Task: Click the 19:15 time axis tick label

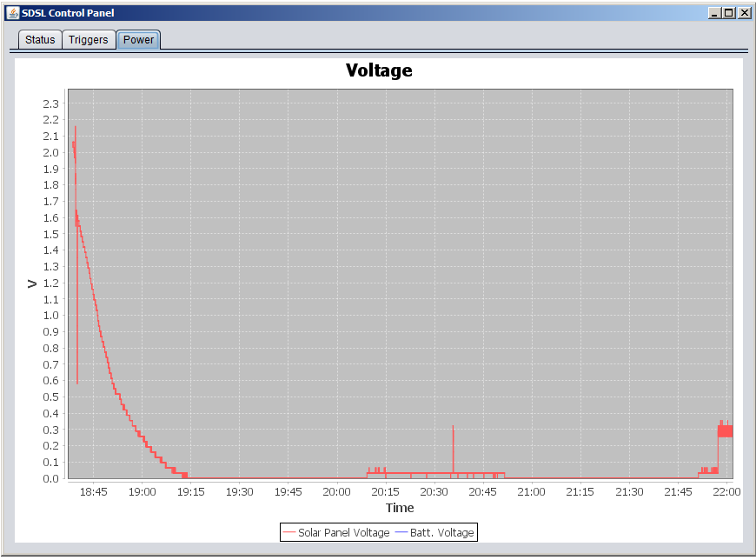Action: point(191,492)
